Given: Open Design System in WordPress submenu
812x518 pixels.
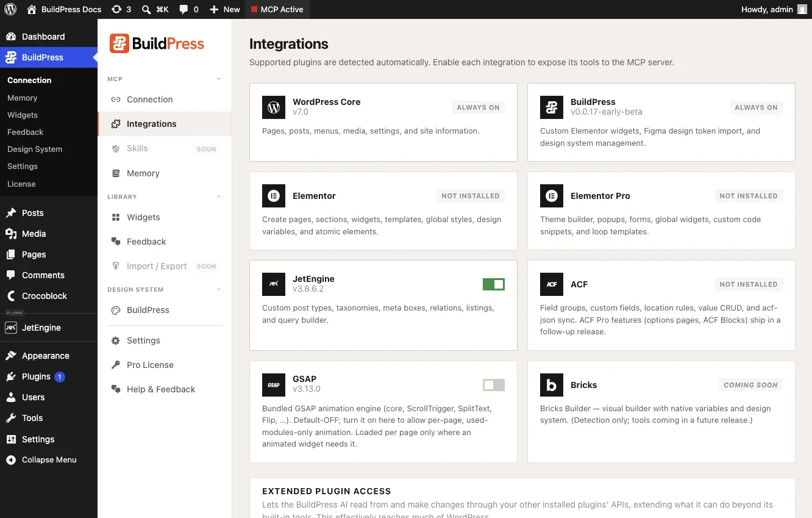Looking at the screenshot, I should point(35,149).
